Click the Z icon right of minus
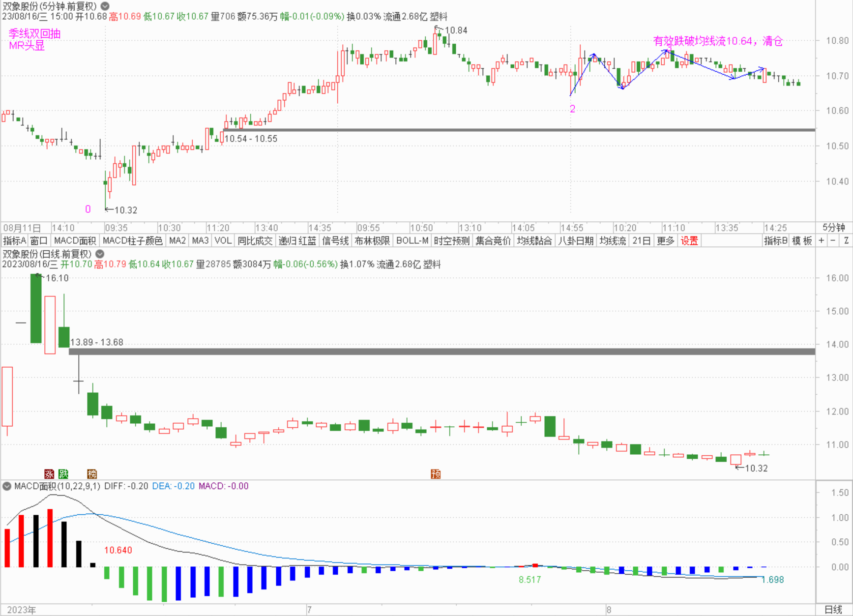This screenshot has width=853, height=616. tap(846, 241)
